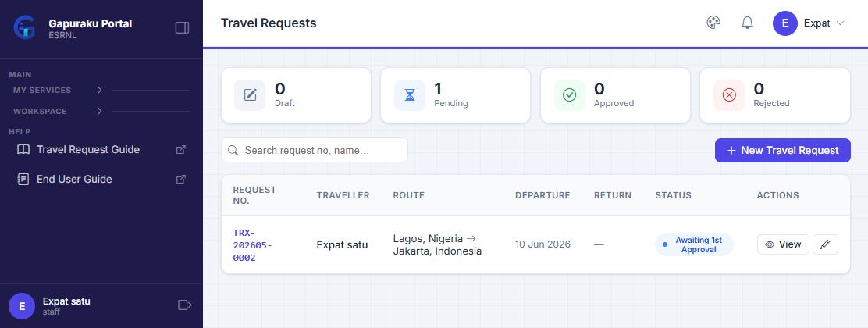Image resolution: width=868 pixels, height=328 pixels.
Task: Click the Travel Requests page title
Action: pyautogui.click(x=269, y=23)
